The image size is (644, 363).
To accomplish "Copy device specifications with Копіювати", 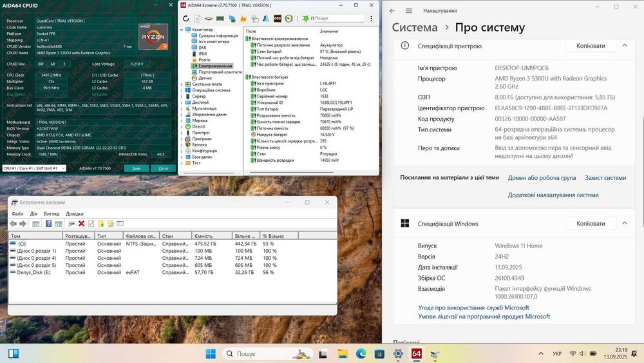I will [591, 46].
